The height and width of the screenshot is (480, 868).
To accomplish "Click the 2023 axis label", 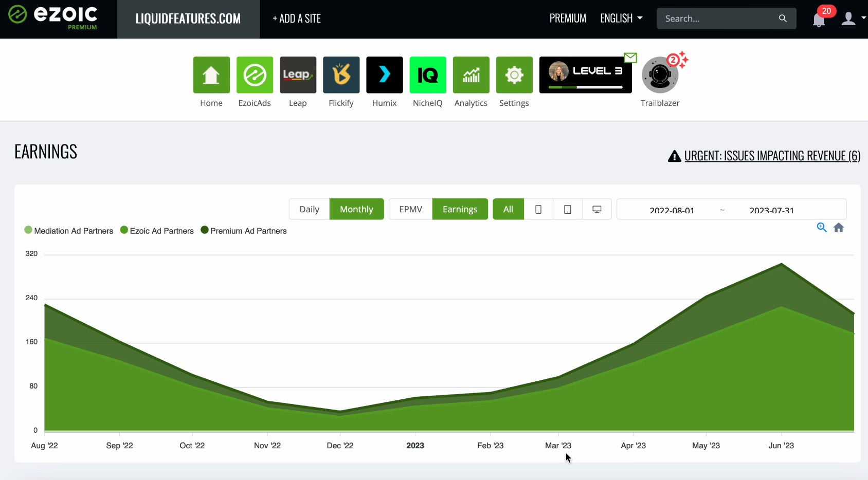I will pyautogui.click(x=415, y=446).
